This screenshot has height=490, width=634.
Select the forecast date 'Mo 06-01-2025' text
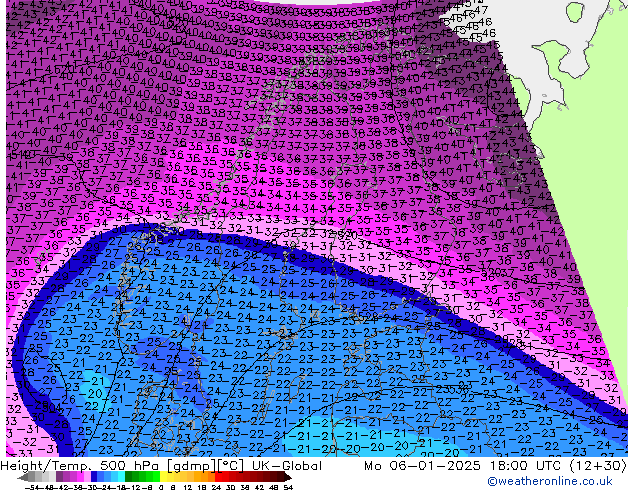coord(424,466)
